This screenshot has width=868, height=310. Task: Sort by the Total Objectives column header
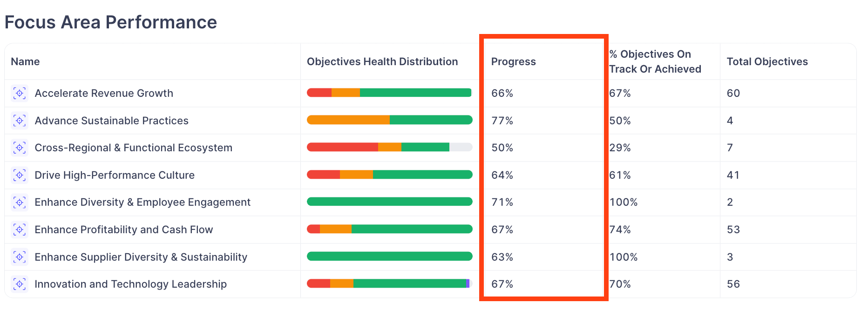(x=767, y=61)
